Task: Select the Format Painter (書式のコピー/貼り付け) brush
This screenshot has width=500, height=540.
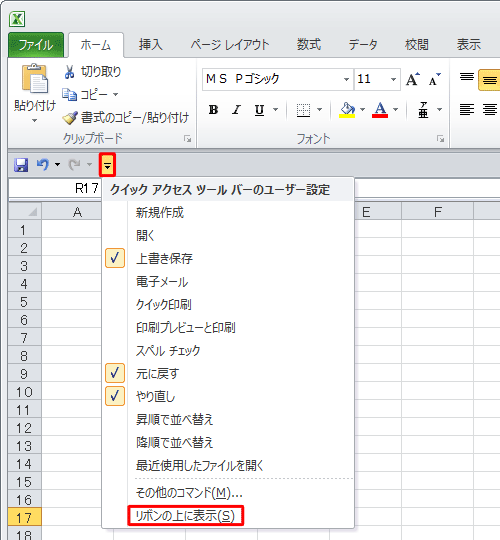Action: click(x=70, y=118)
